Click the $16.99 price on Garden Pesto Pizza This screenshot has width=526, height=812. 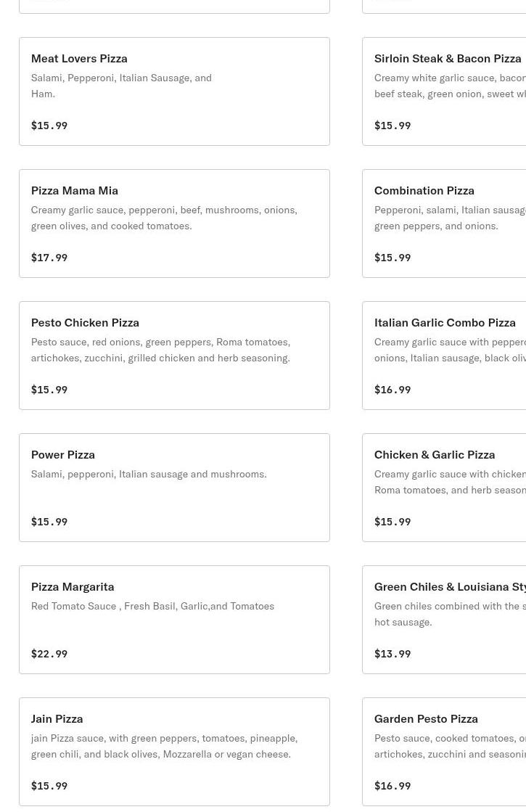tap(393, 786)
